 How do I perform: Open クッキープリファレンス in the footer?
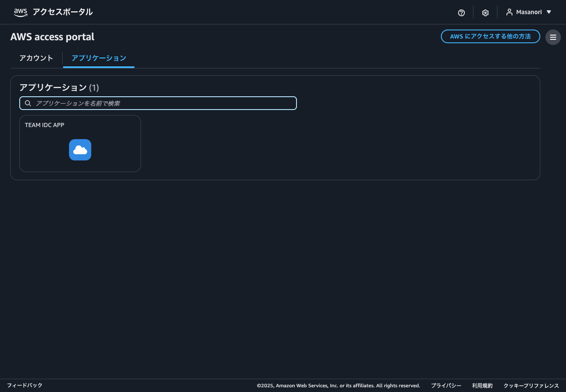(x=531, y=386)
